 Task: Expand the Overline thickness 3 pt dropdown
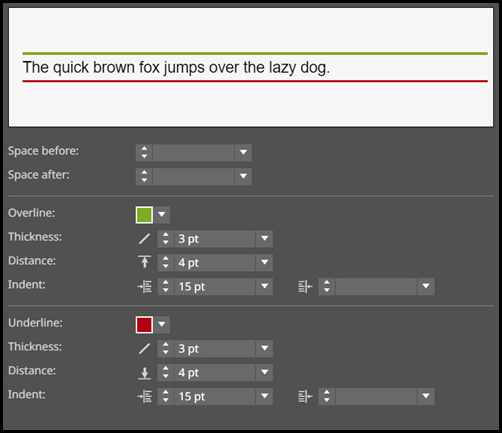pos(265,239)
